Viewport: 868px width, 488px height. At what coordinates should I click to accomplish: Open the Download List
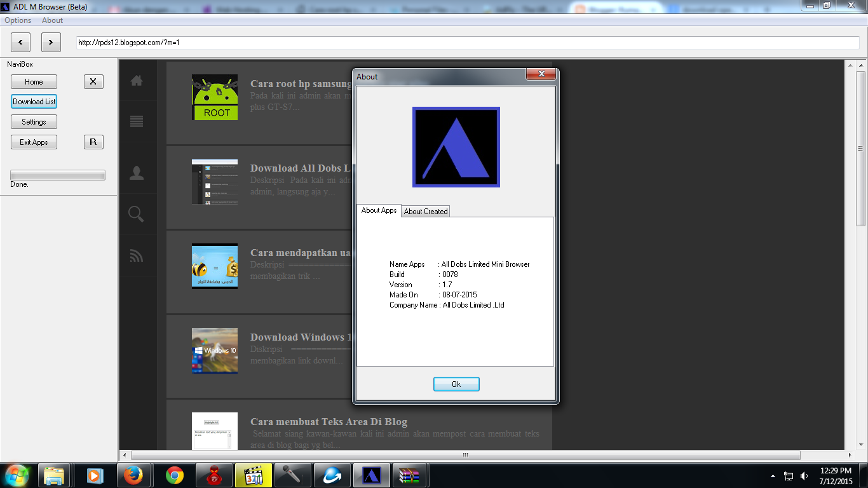point(34,102)
